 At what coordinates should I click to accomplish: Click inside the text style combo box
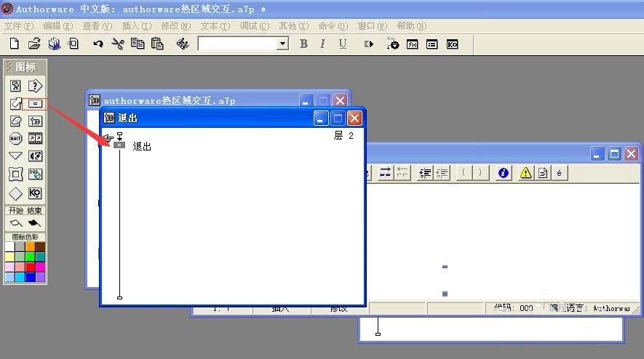237,44
